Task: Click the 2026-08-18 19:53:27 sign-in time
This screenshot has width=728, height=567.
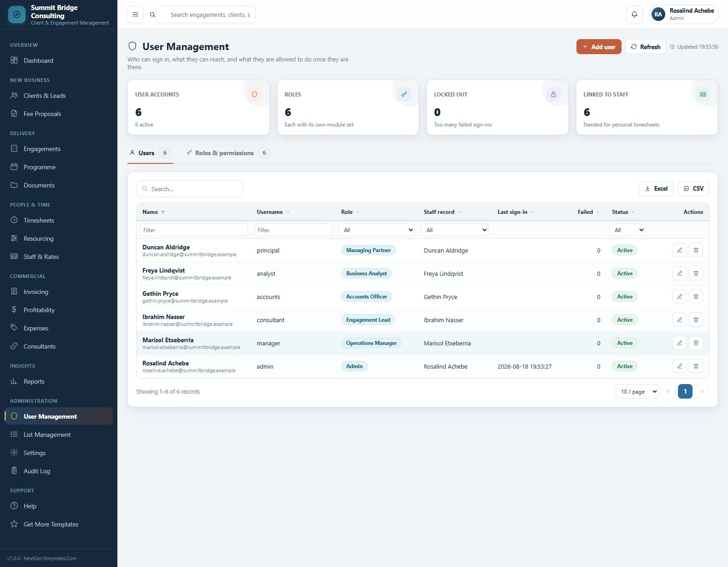Action: tap(525, 366)
